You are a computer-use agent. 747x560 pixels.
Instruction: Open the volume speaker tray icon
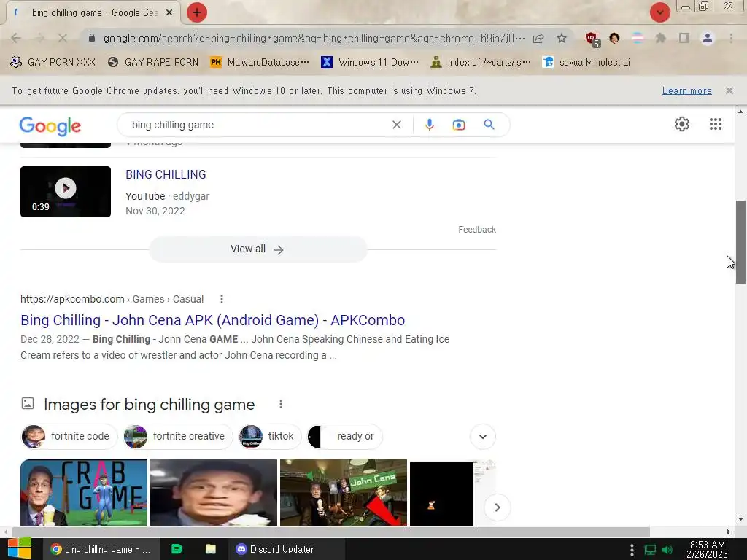667,550
